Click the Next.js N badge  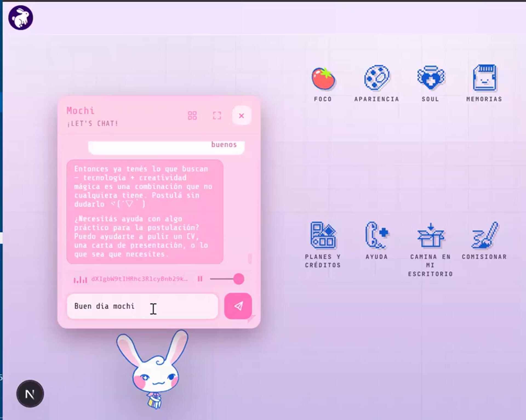pyautogui.click(x=30, y=394)
